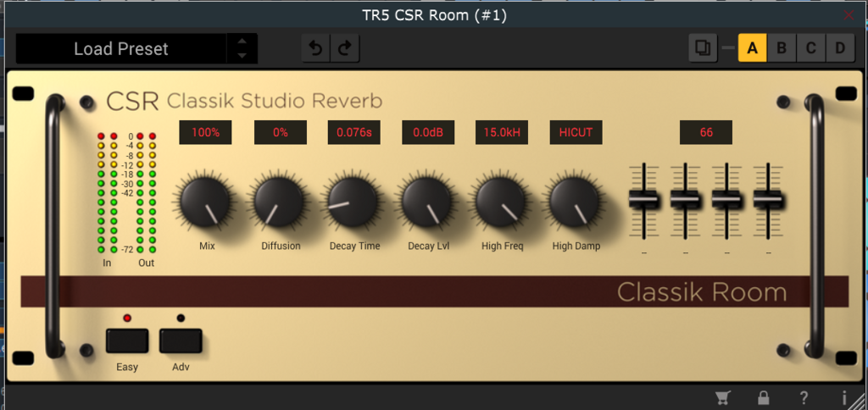Switch to preset slot C
The height and width of the screenshot is (410, 868).
click(811, 48)
